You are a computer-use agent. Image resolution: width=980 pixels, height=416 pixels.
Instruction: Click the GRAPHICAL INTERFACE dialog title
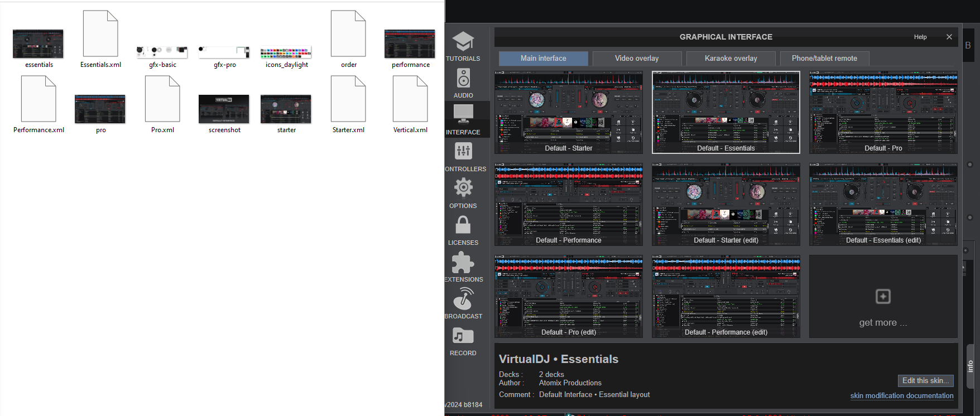tap(726, 37)
